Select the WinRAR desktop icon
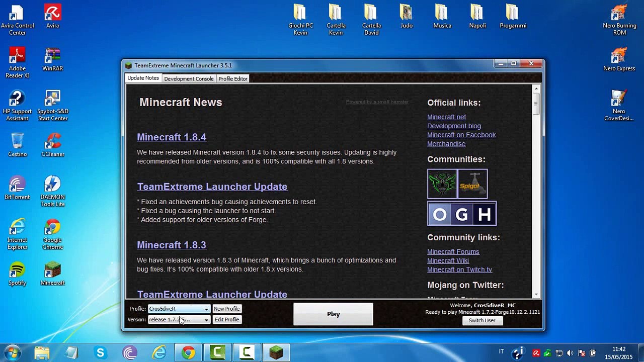The width and height of the screenshot is (644, 362). (x=53, y=60)
